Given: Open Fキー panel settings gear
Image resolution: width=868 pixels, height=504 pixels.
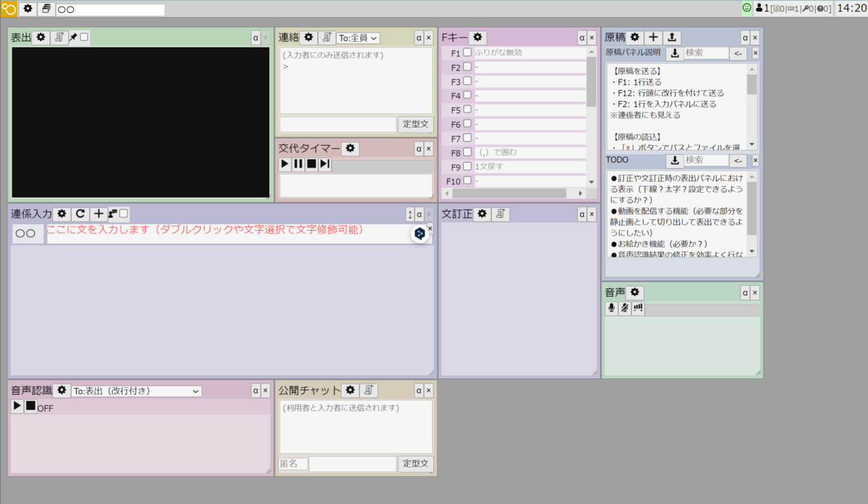Looking at the screenshot, I should pos(477,37).
